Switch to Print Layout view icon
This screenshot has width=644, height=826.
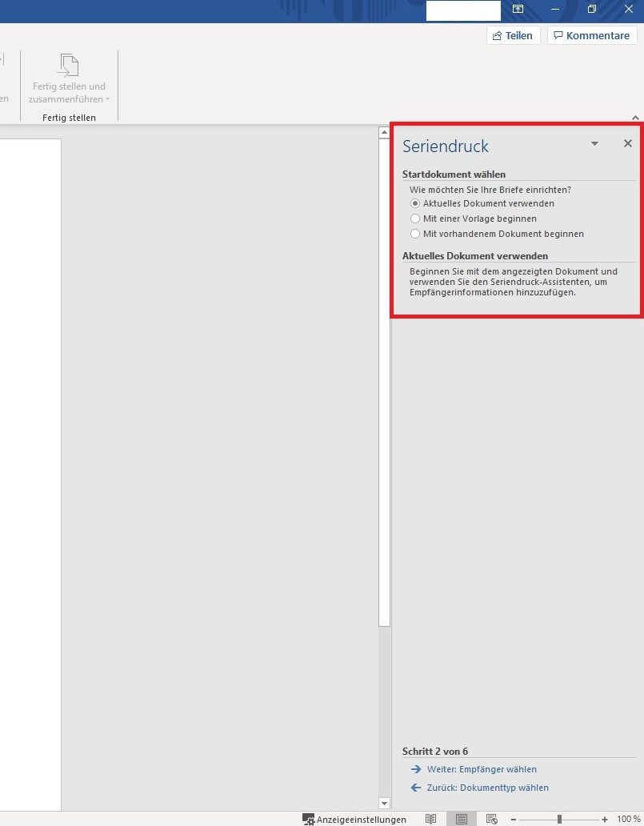click(462, 819)
